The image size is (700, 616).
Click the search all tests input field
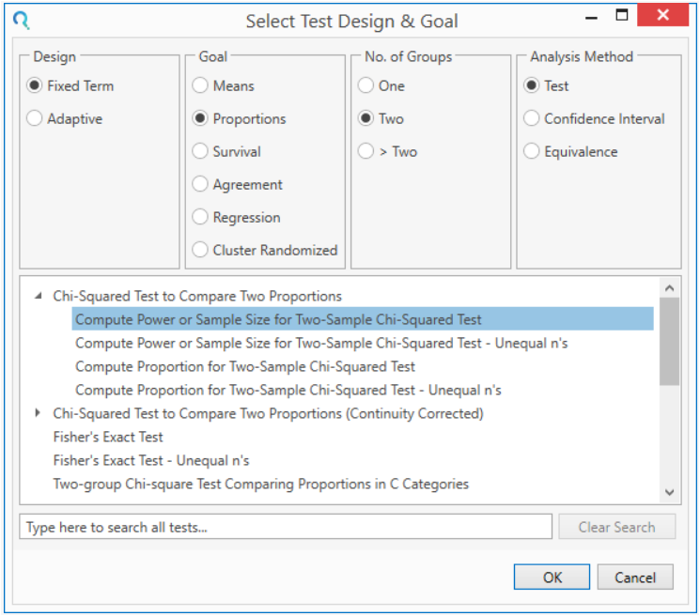coord(286,527)
